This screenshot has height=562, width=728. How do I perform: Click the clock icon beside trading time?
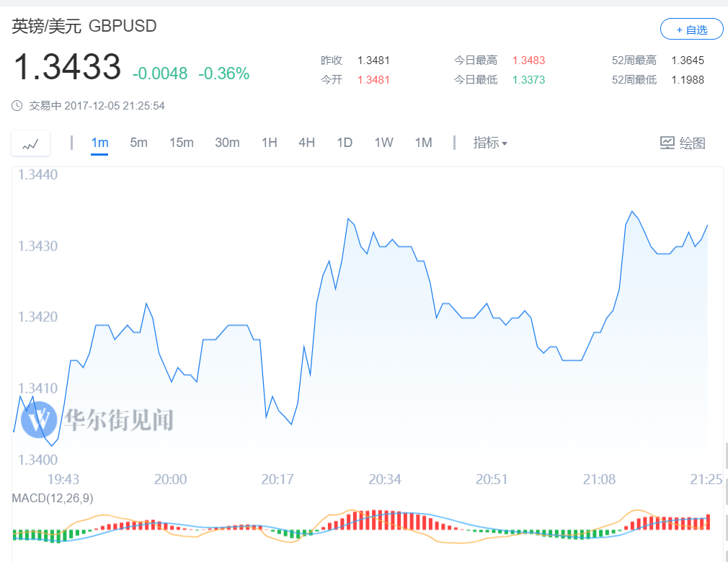coord(17,106)
